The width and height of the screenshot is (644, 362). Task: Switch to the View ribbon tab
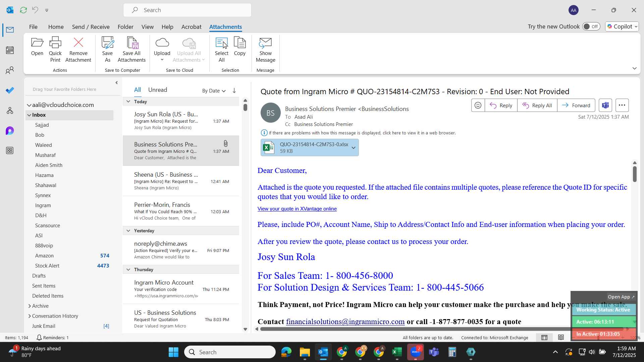[147, 27]
